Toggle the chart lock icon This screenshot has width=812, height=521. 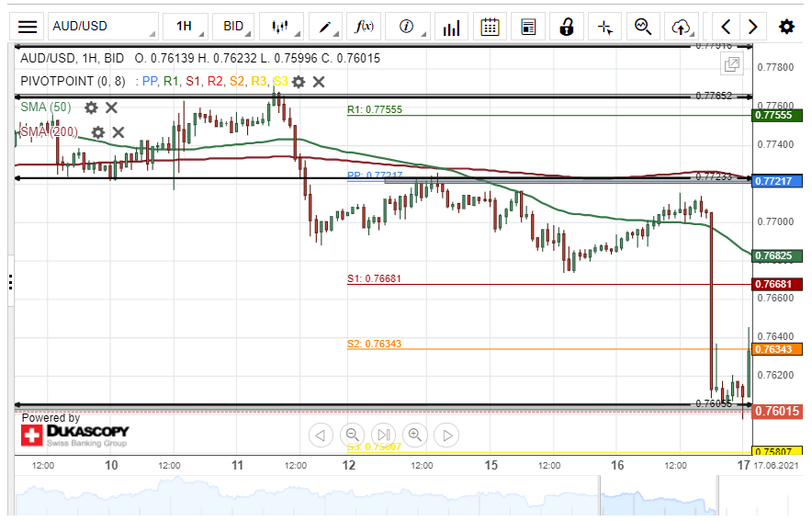tap(567, 27)
